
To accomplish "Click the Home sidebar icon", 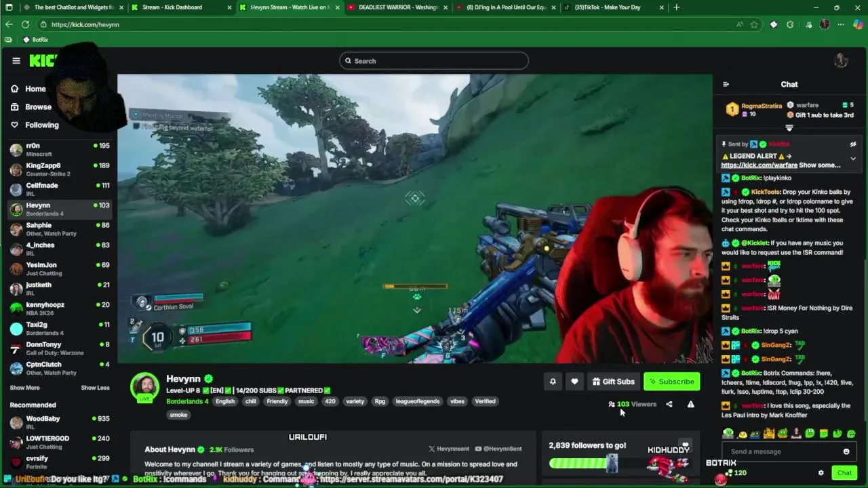I will [x=14, y=89].
